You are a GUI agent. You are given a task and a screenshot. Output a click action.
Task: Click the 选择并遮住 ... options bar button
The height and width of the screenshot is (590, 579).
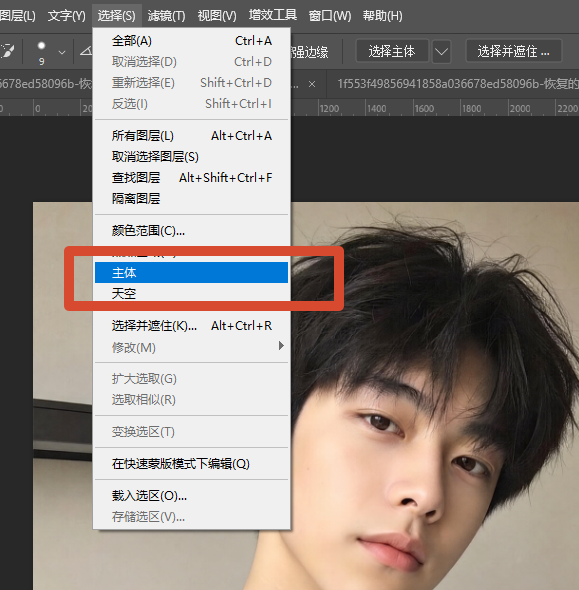click(x=514, y=51)
